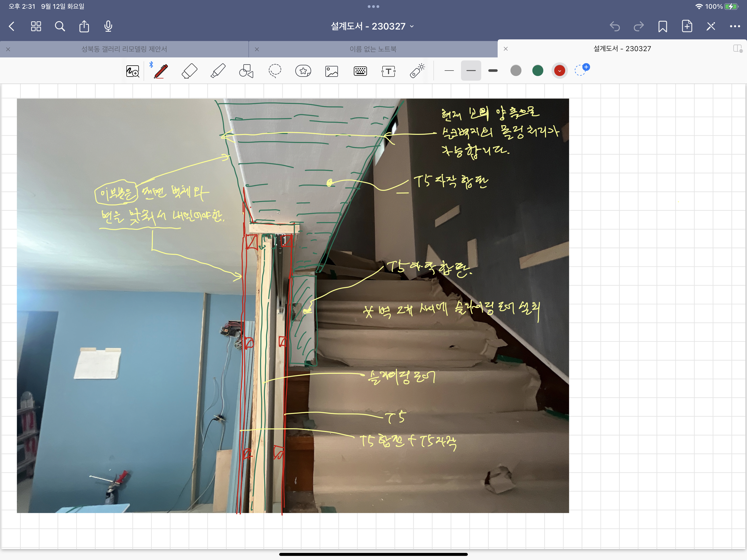Add a new page to notebook
The height and width of the screenshot is (560, 747).
point(687,26)
